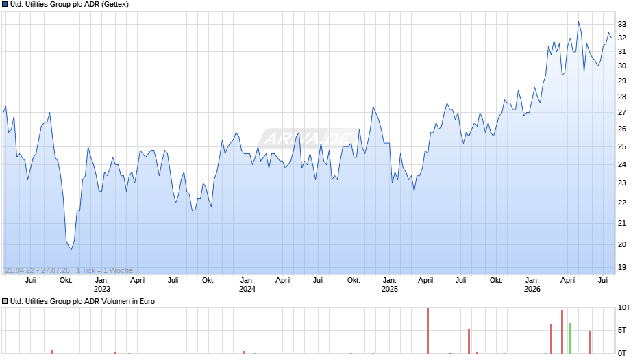The height and width of the screenshot is (360, 644).
Task: Click the 21 price axis label
Action: pyautogui.click(x=622, y=223)
